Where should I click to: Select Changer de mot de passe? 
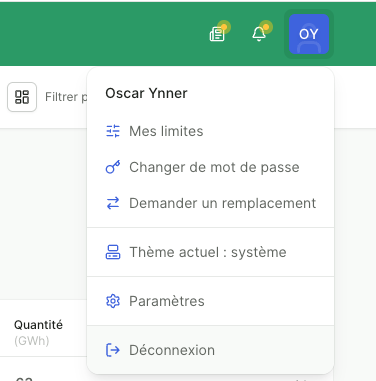click(210, 167)
